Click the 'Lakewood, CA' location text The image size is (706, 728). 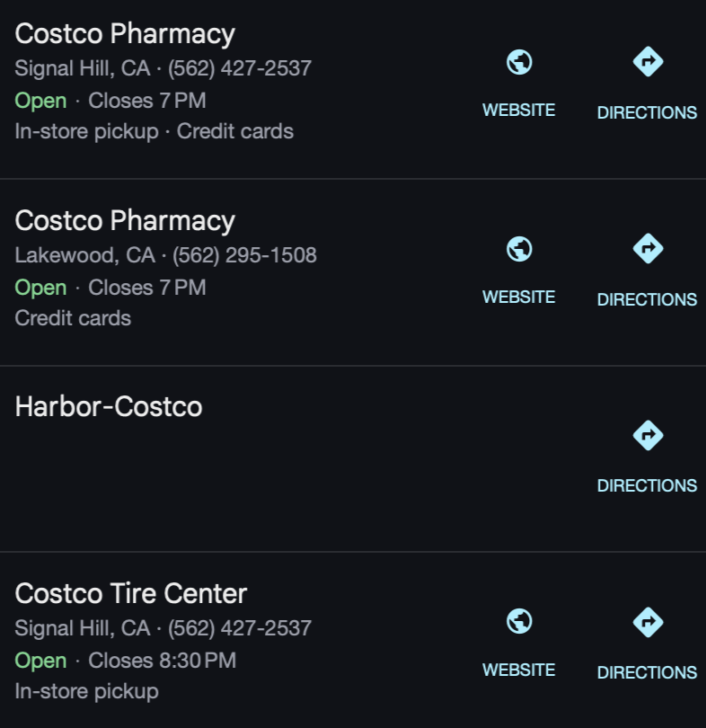point(84,255)
